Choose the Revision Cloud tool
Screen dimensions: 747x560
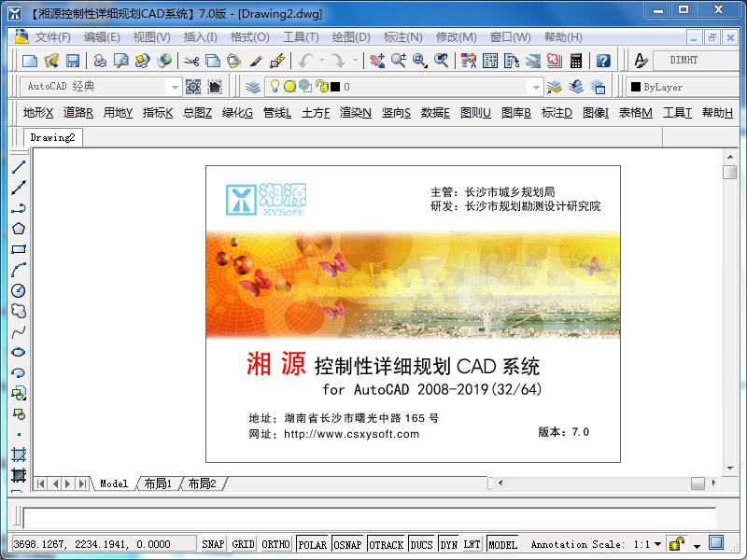[19, 311]
